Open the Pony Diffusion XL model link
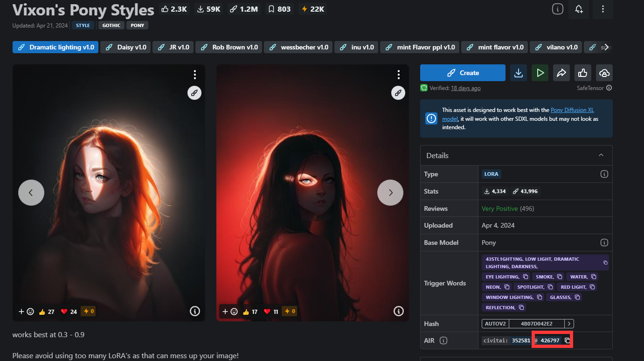 [572, 110]
